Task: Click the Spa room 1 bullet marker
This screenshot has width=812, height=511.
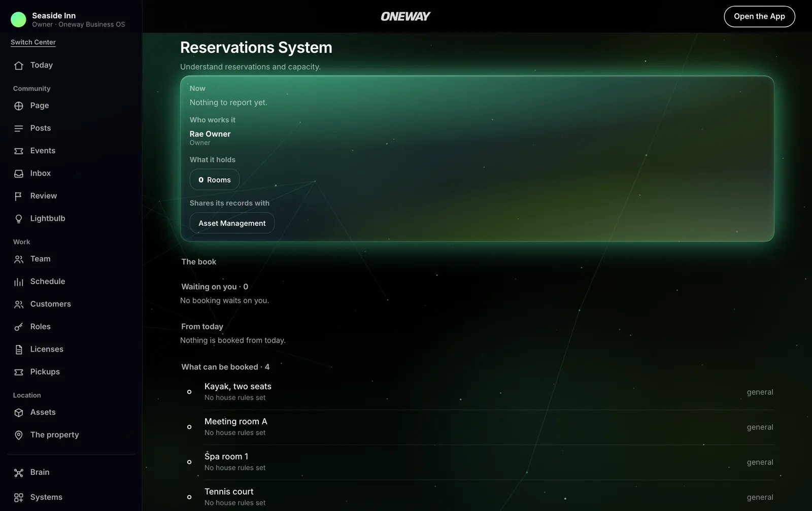Action: click(189, 462)
